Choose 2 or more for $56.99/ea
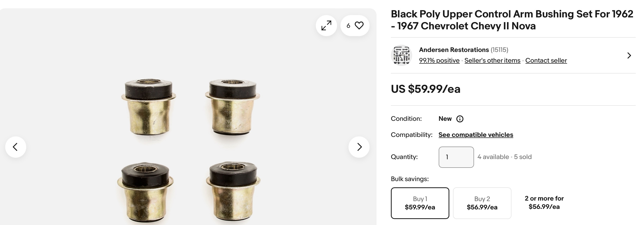The image size is (644, 225). (x=544, y=203)
